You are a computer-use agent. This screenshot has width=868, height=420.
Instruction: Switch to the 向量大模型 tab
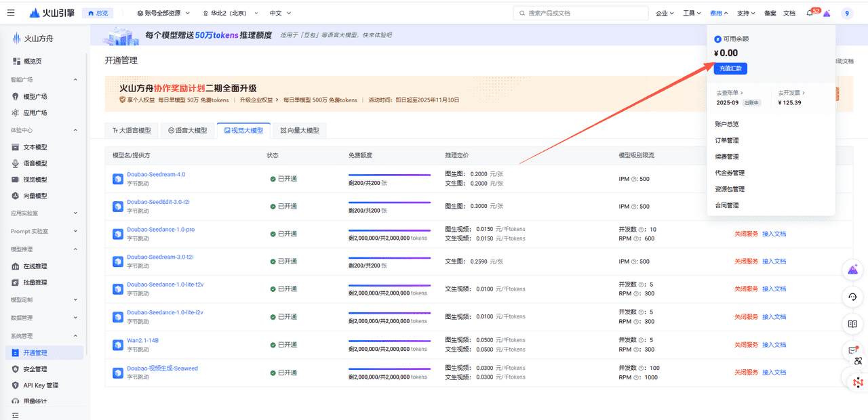point(299,129)
